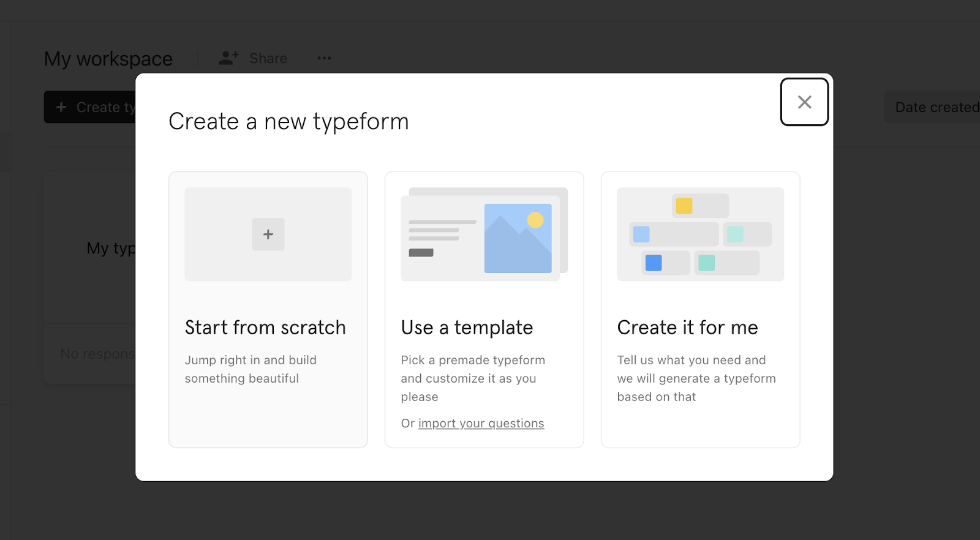Click the template preview illustration
Image resolution: width=980 pixels, height=540 pixels.
coord(484,234)
